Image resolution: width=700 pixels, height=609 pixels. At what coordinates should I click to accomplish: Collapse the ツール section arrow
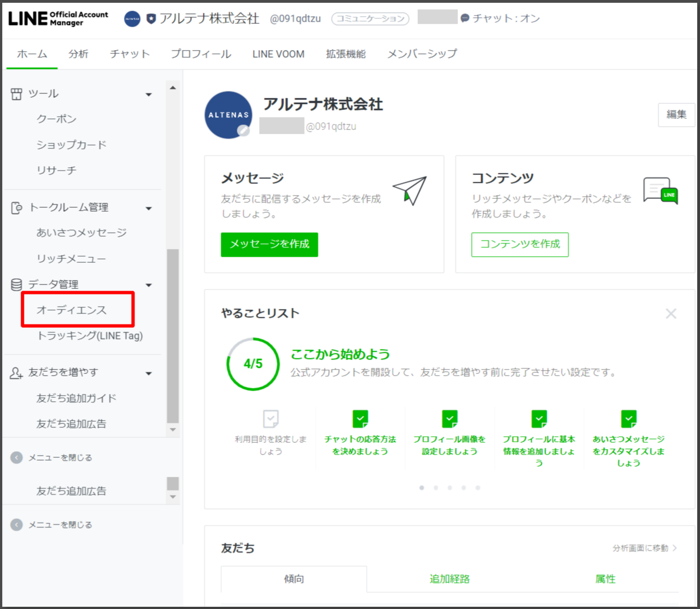coord(148,94)
